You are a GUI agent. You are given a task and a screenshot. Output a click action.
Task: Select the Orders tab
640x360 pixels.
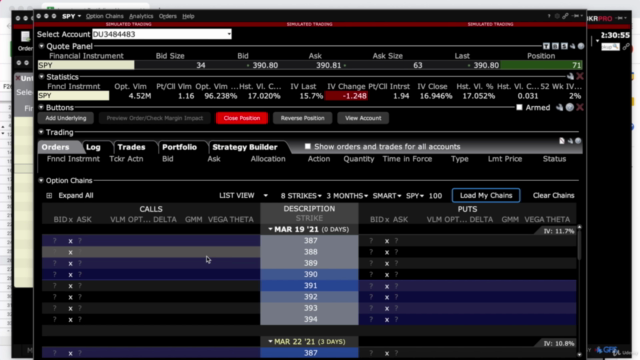pyautogui.click(x=56, y=147)
